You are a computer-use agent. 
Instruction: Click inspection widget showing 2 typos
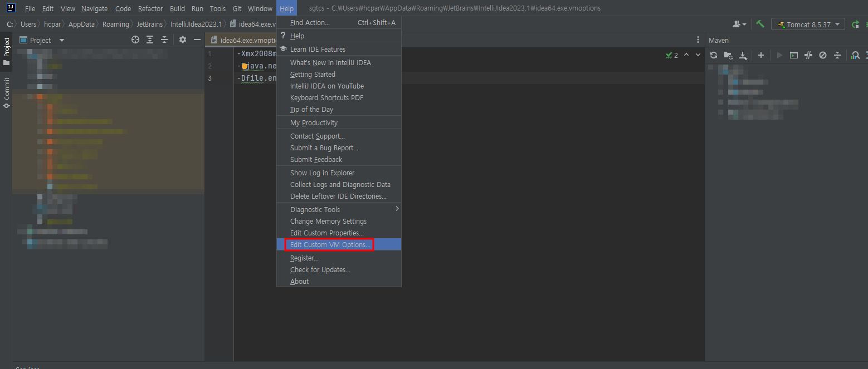coord(672,55)
